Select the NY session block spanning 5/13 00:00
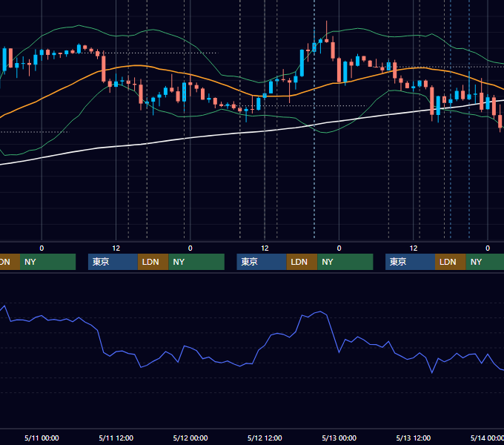The height and width of the screenshot is (445, 504). coord(345,262)
